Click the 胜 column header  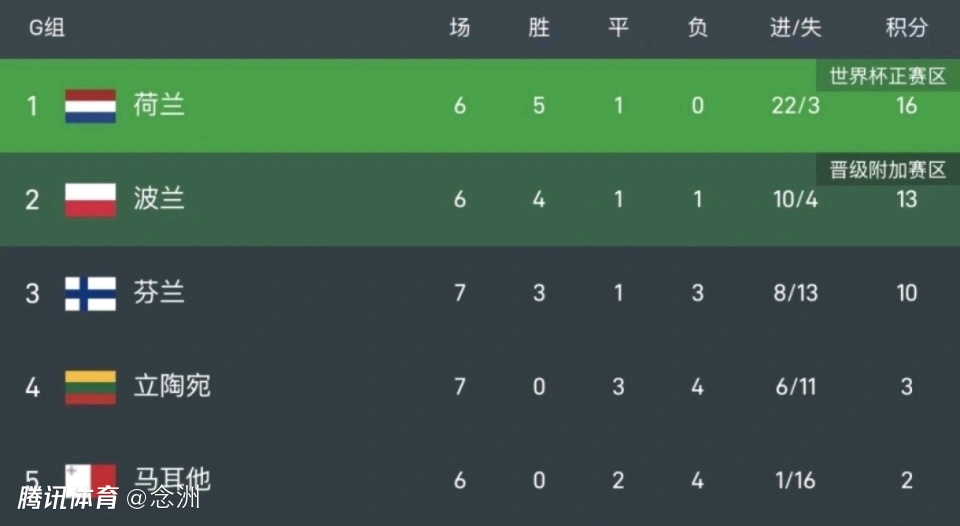click(x=539, y=28)
